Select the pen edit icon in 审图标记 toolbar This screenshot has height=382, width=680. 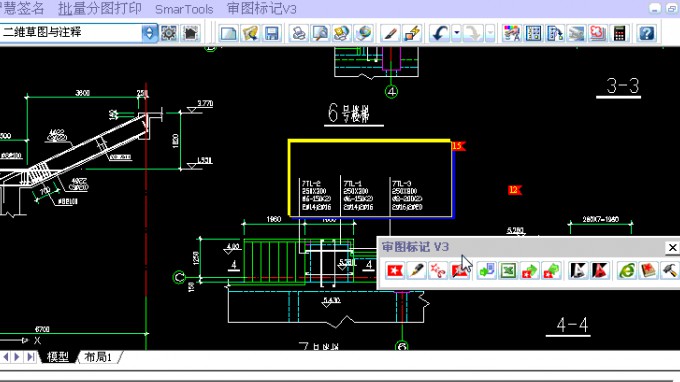(x=416, y=271)
